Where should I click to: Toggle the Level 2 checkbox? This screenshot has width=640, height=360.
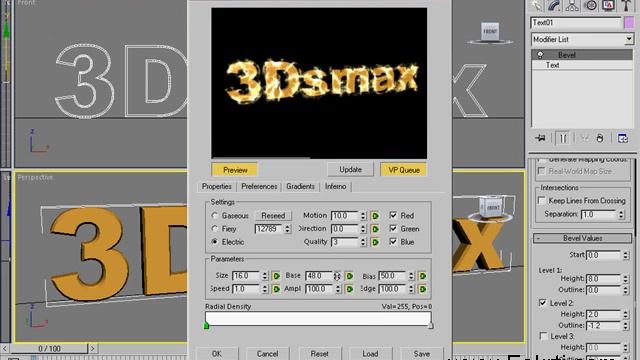pos(542,303)
